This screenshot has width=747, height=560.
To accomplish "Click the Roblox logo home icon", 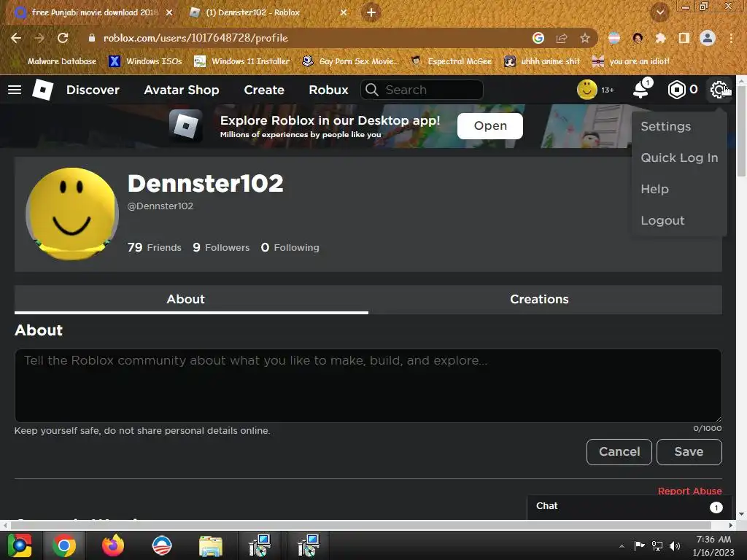I will pos(42,90).
